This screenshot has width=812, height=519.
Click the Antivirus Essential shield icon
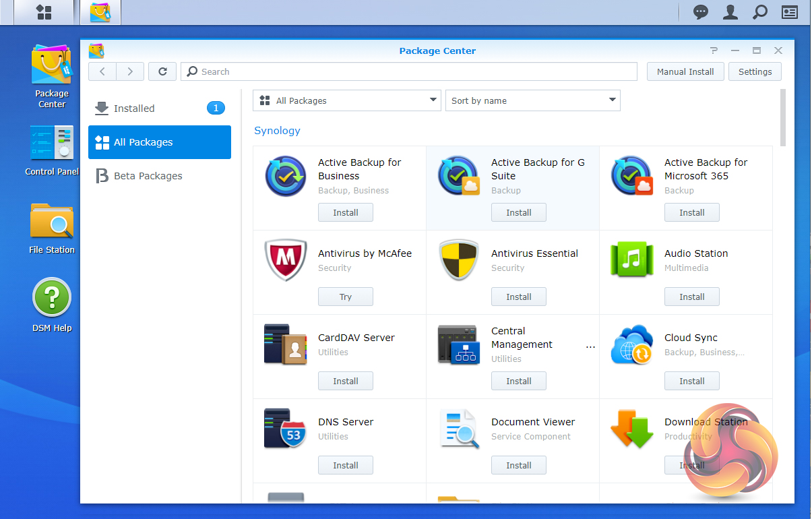pos(459,260)
